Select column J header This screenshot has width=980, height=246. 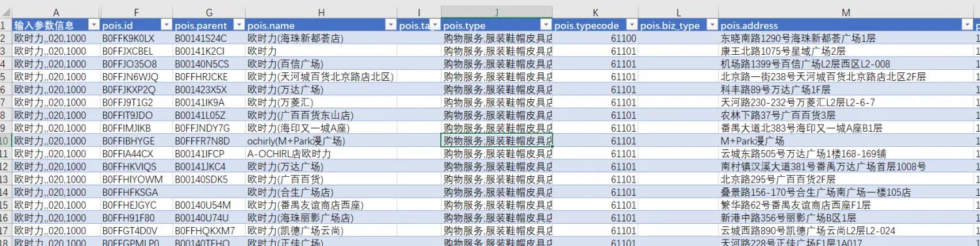[497, 12]
